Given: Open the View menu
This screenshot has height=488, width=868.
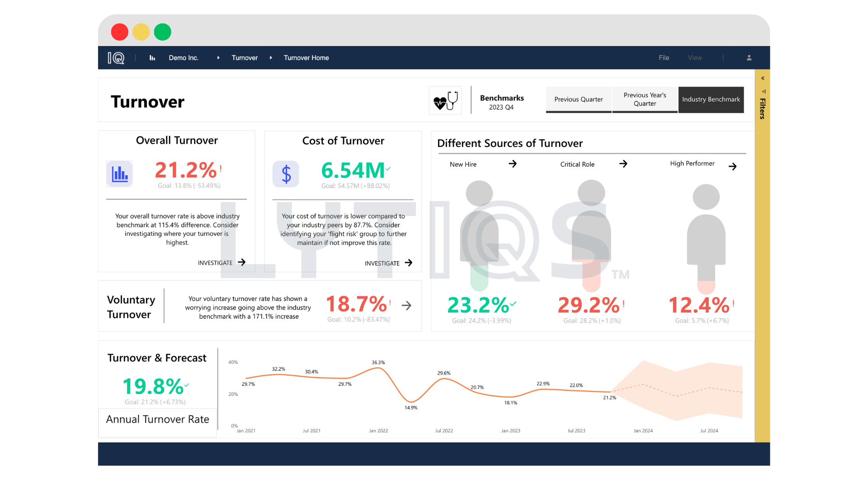Looking at the screenshot, I should coord(695,58).
